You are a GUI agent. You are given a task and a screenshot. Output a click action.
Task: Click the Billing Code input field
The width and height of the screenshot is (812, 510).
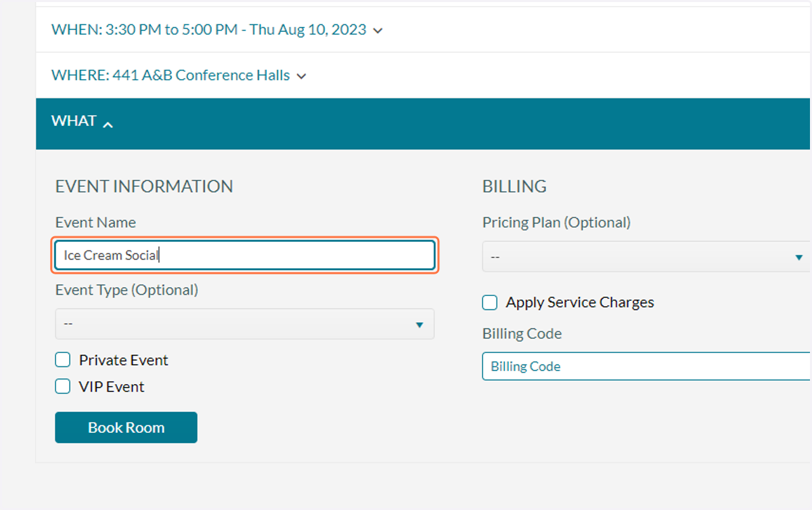tap(646, 366)
